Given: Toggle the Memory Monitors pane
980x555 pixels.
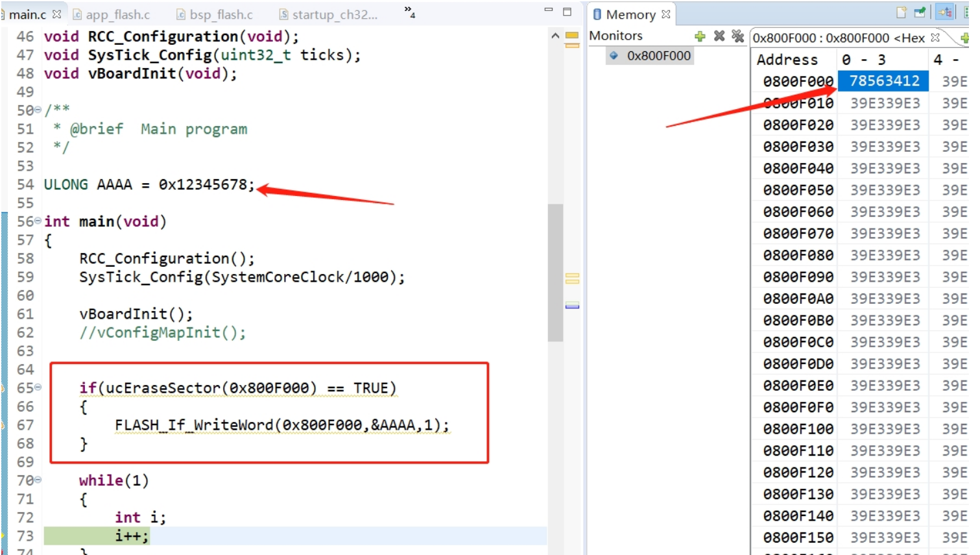Looking at the screenshot, I should [944, 12].
